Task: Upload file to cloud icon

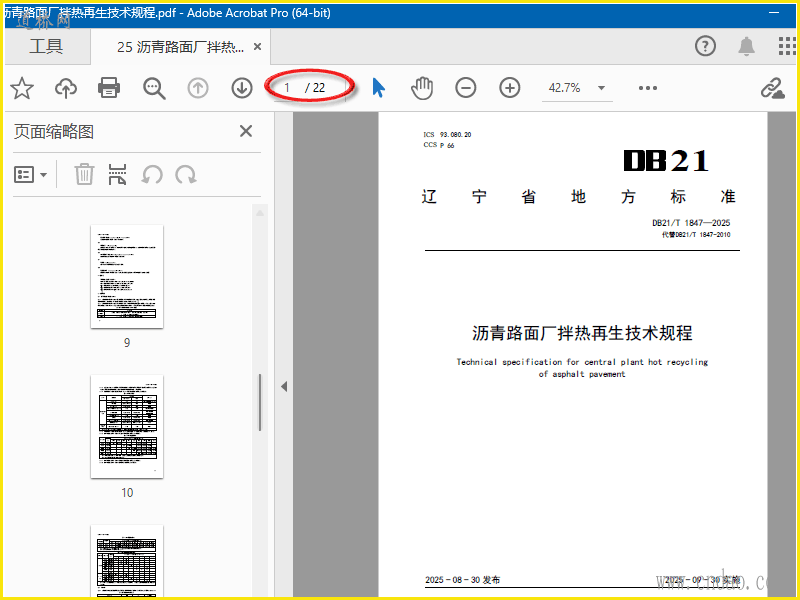Action: (x=66, y=88)
